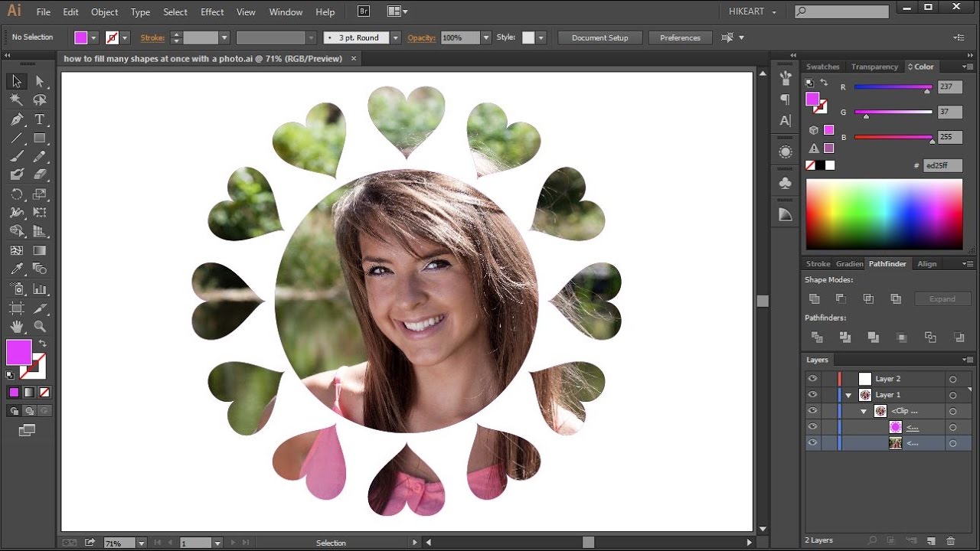Image resolution: width=980 pixels, height=551 pixels.
Task: Click Unite shape mode in Pathfinder
Action: coord(814,298)
